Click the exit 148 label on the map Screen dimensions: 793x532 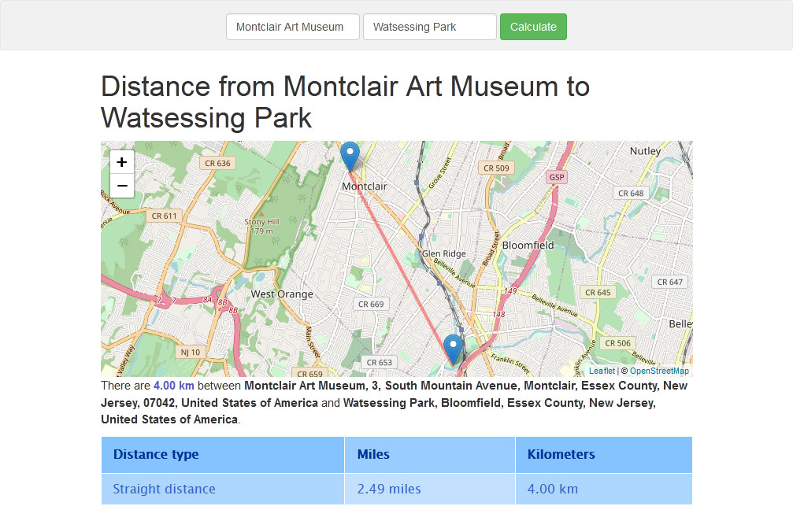click(498, 314)
